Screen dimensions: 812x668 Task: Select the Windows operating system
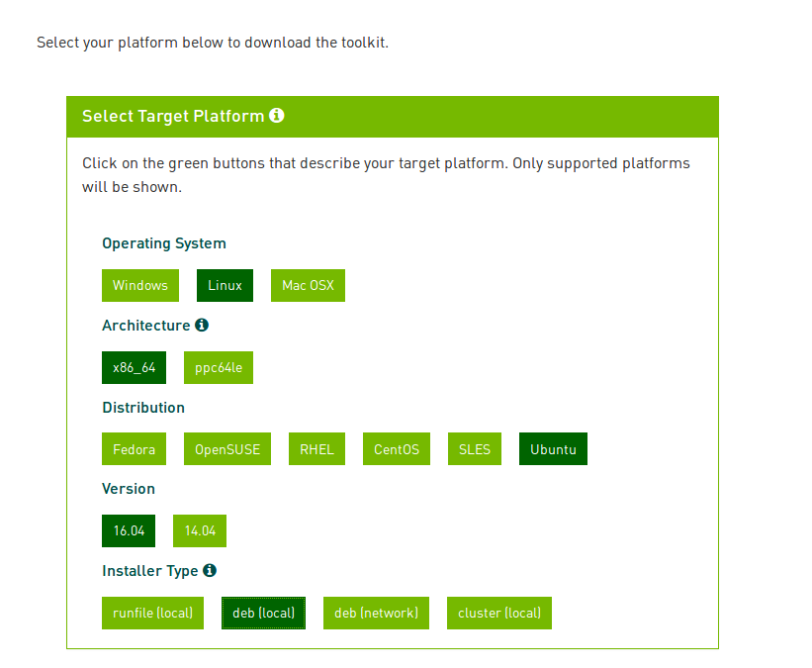pyautogui.click(x=140, y=285)
